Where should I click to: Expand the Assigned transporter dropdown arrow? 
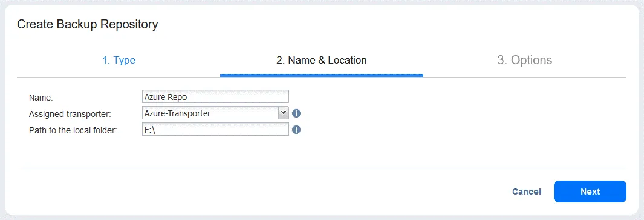tap(283, 113)
